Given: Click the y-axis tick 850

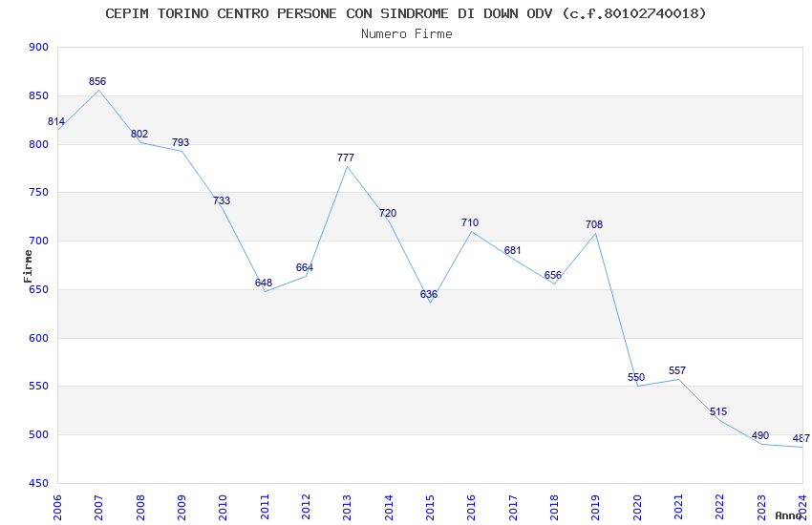Looking at the screenshot, I should pyautogui.click(x=39, y=95).
